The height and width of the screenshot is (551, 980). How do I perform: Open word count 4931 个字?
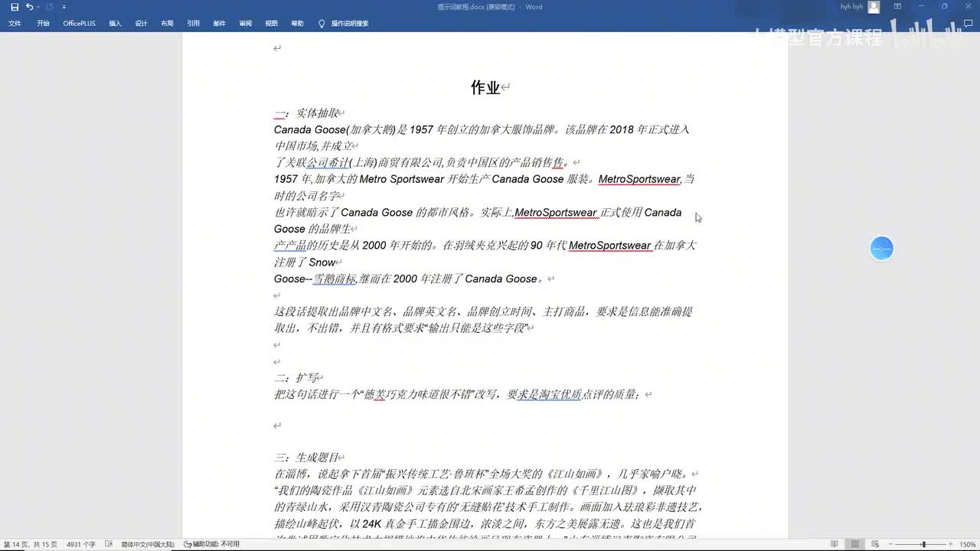click(81, 544)
